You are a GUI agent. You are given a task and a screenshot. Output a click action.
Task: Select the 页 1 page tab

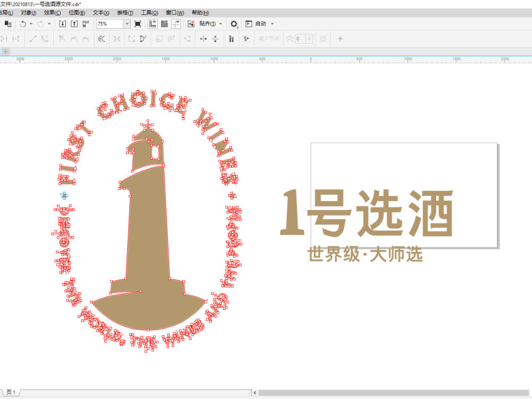click(x=11, y=392)
